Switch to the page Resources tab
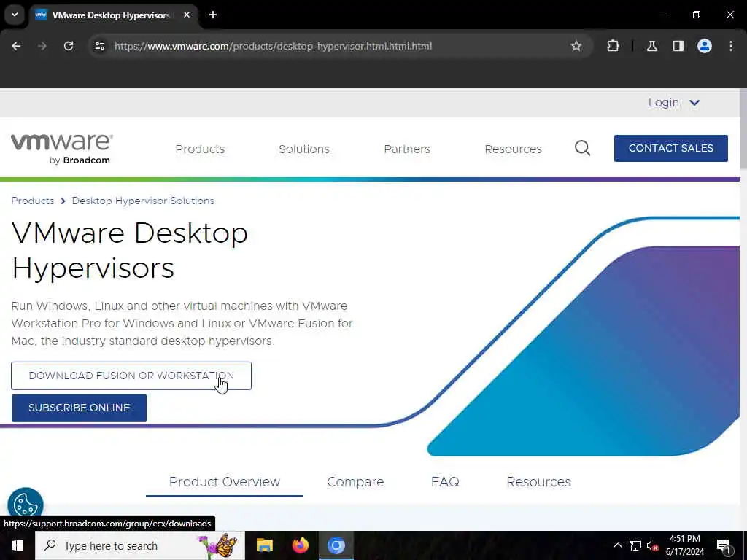Screen dimensions: 747x560 pos(538,482)
